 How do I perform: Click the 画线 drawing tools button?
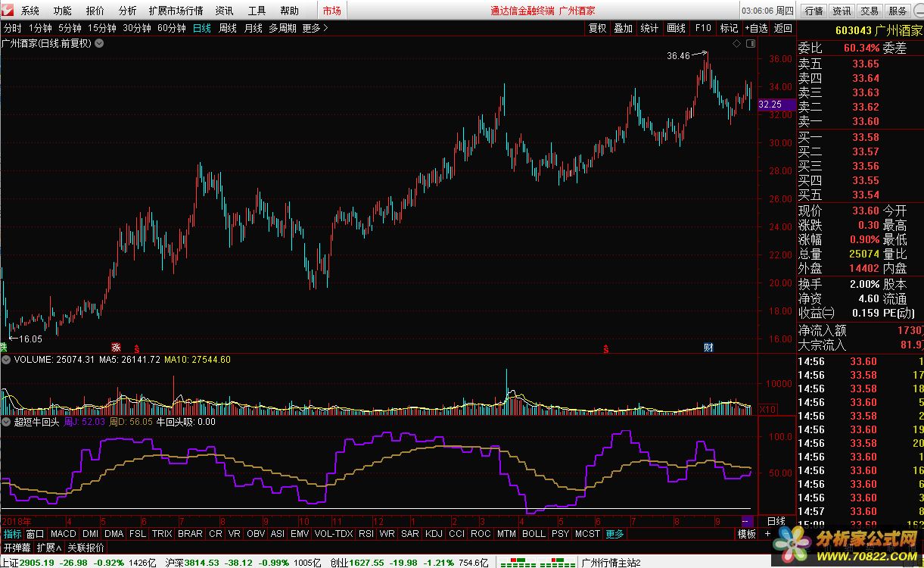pyautogui.click(x=676, y=28)
